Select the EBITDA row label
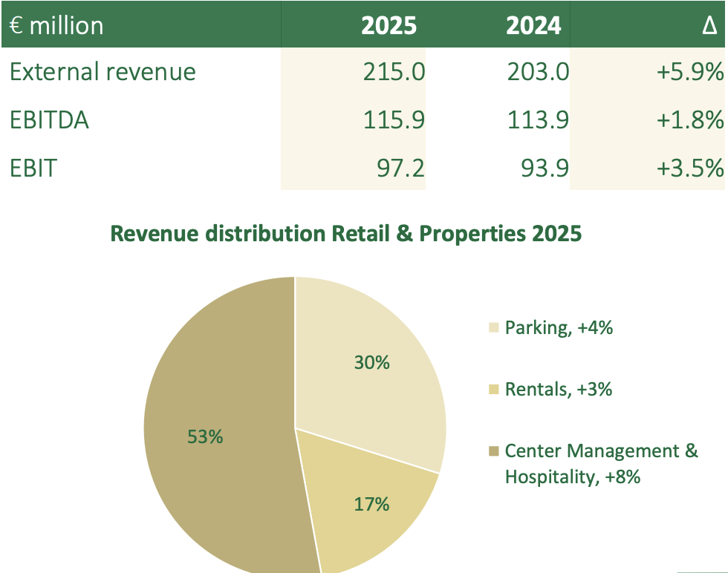Image resolution: width=728 pixels, height=573 pixels. (x=50, y=119)
